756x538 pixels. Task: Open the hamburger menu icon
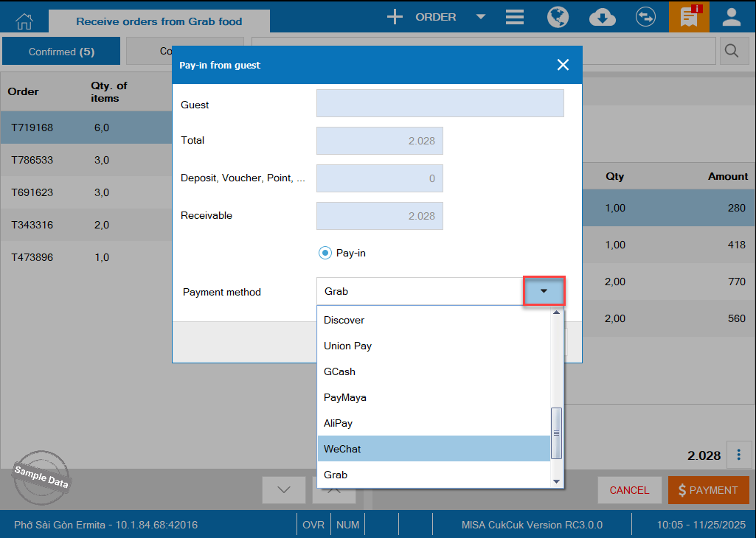click(515, 17)
